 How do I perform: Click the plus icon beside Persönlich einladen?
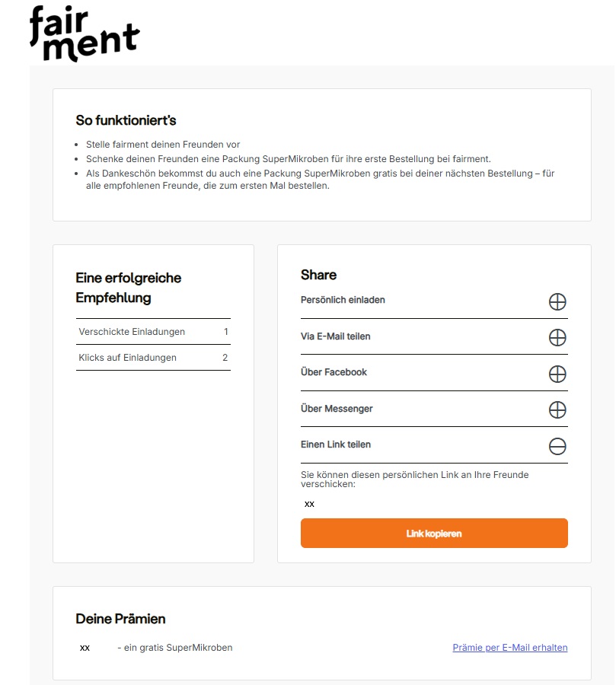pyautogui.click(x=557, y=301)
